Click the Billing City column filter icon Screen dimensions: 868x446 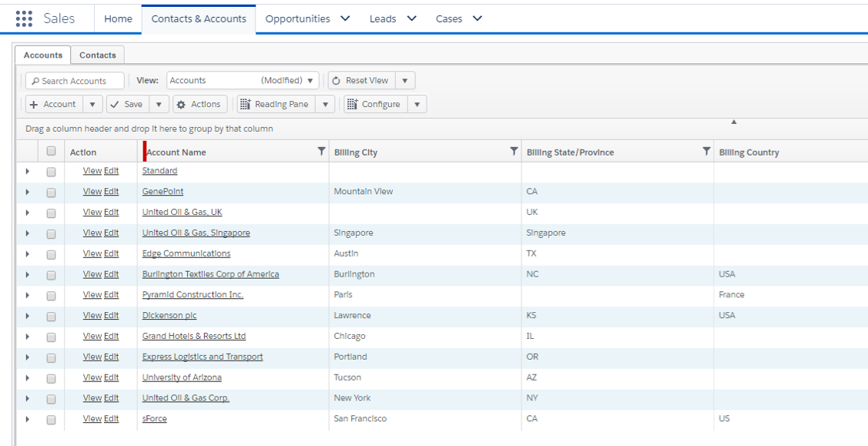pyautogui.click(x=514, y=151)
